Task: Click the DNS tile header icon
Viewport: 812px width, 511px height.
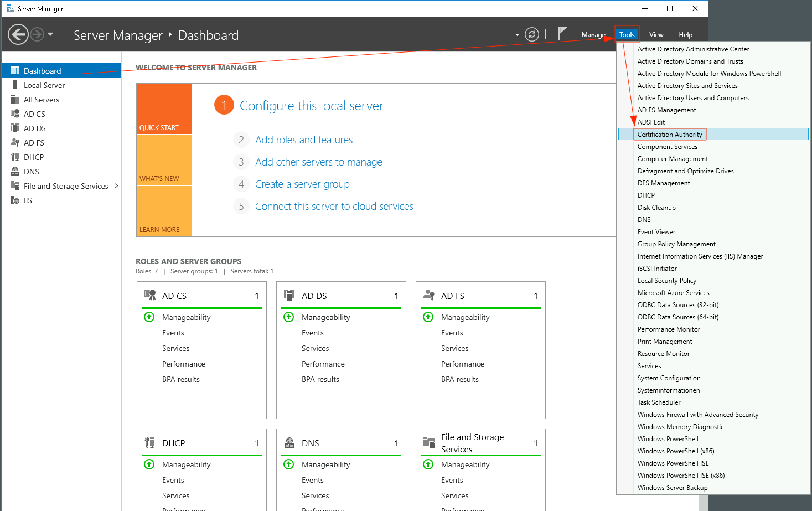Action: (289, 442)
